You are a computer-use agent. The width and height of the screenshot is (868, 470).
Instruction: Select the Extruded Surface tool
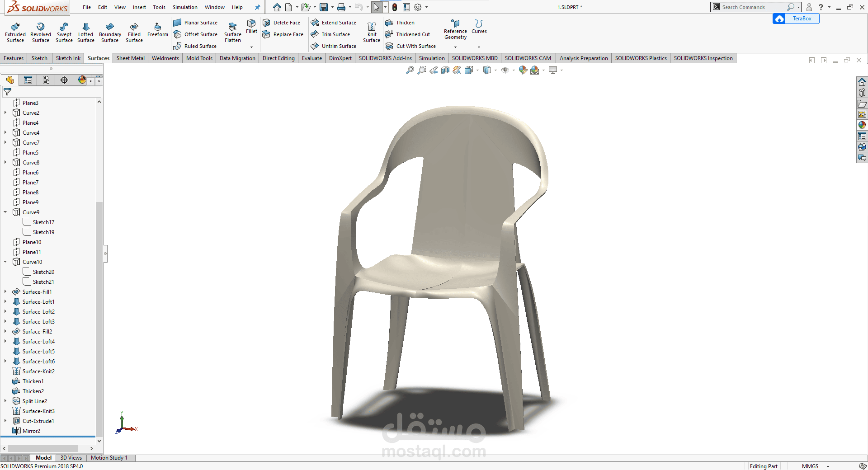15,33
